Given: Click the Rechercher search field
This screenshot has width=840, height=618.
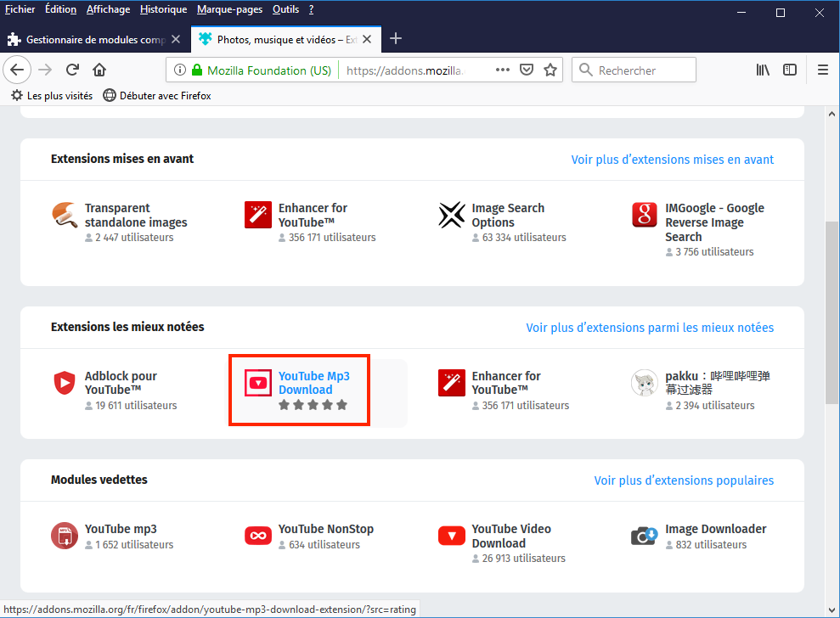Looking at the screenshot, I should pos(634,70).
